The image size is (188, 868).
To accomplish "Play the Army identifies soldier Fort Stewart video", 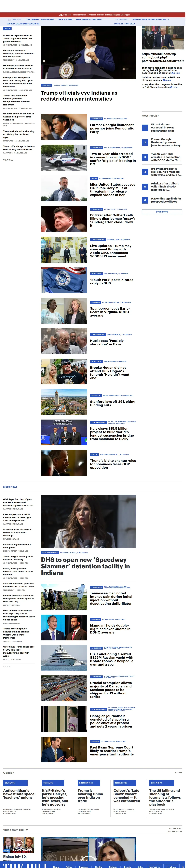I will coord(174,87).
